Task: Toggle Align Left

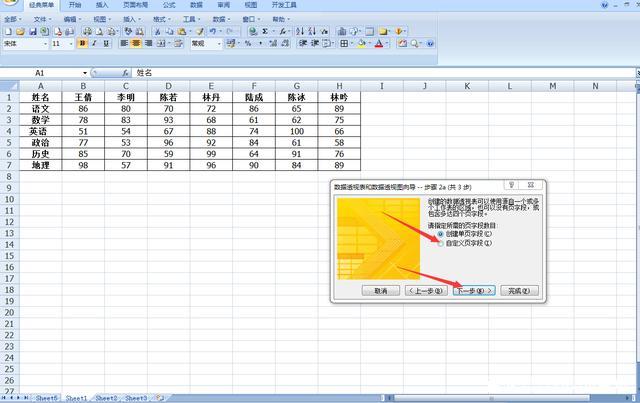Action: pyautogui.click(x=124, y=43)
